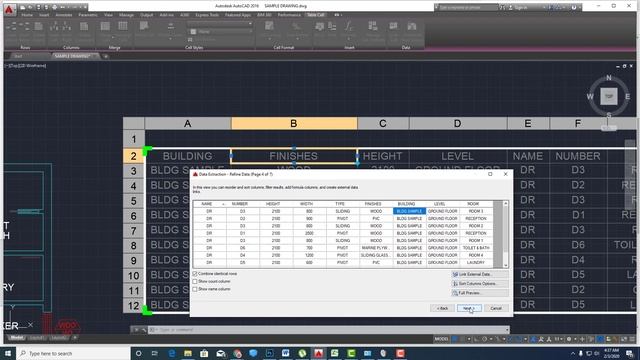The width and height of the screenshot is (640, 360).
Task: Click the W compass direction on ViewCube
Action: pyautogui.click(x=590, y=97)
